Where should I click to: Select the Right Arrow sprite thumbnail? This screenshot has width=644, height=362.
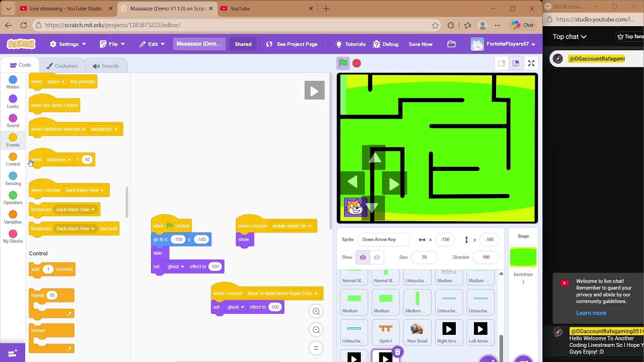click(449, 333)
